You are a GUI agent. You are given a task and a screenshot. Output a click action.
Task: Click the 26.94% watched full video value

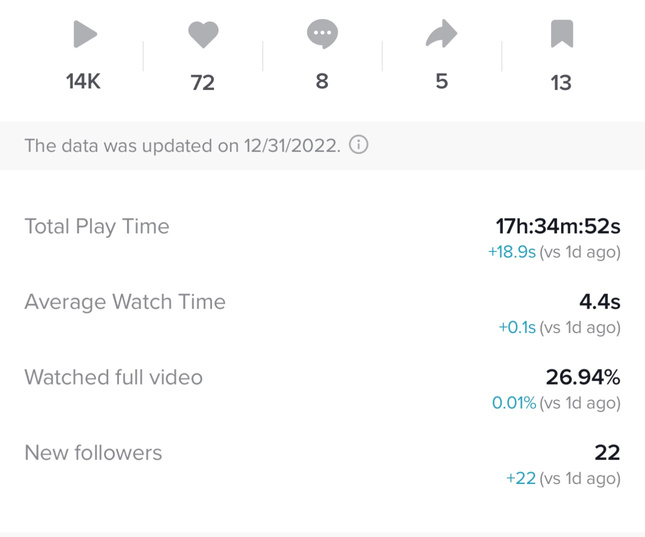click(583, 377)
